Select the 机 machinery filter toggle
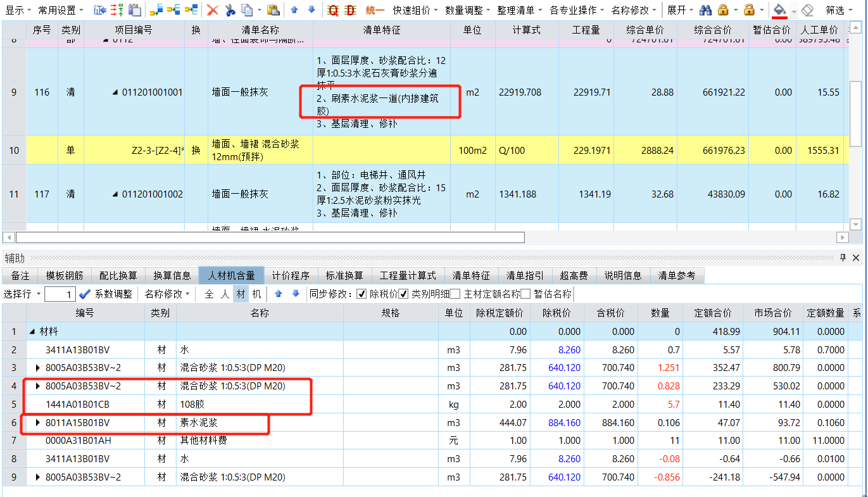868x497 pixels. point(256,294)
